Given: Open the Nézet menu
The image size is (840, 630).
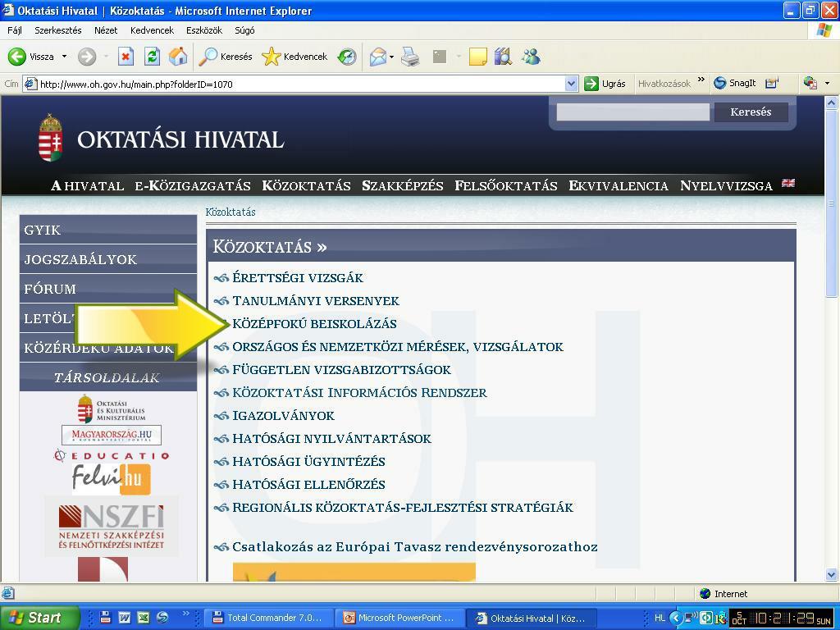Looking at the screenshot, I should 106,30.
